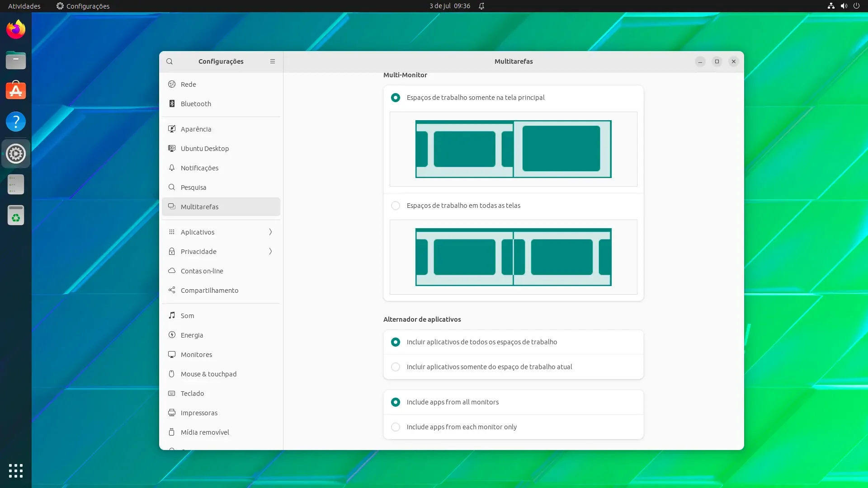Click the Contas on-line cloud icon

(x=172, y=271)
